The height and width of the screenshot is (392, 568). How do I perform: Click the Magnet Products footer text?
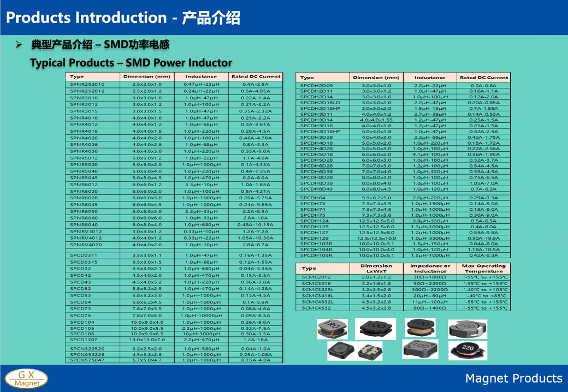pos(513,378)
